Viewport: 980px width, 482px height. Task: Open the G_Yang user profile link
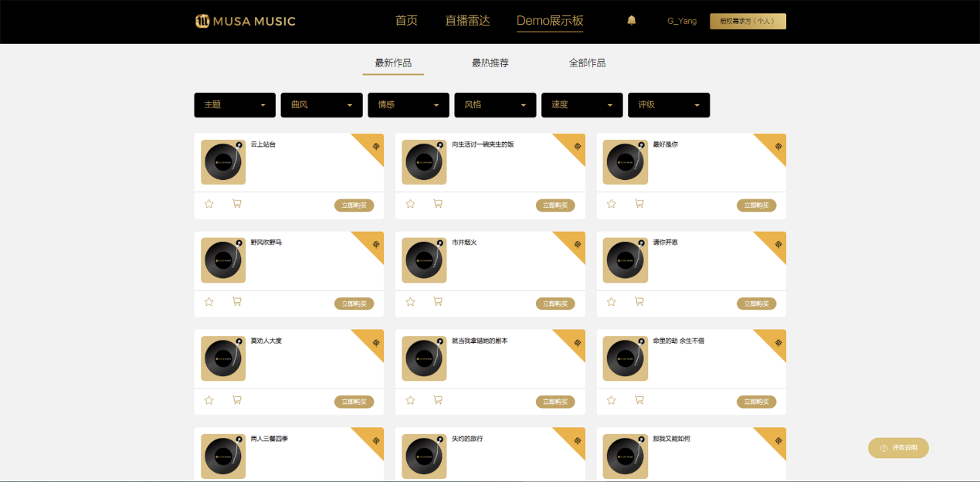(681, 21)
